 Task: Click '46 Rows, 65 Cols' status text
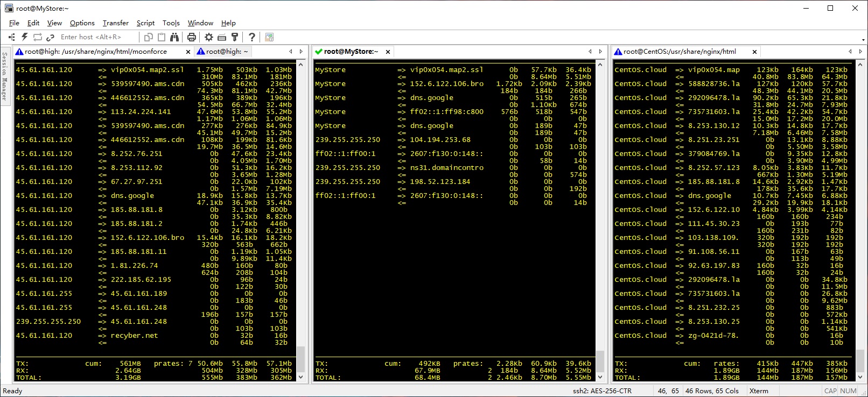click(712, 391)
